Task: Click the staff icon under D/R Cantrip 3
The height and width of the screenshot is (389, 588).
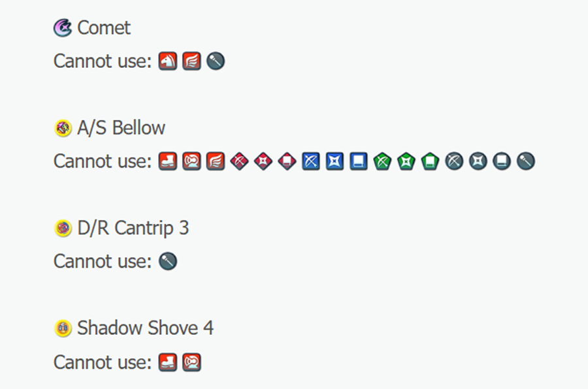Action: (168, 262)
